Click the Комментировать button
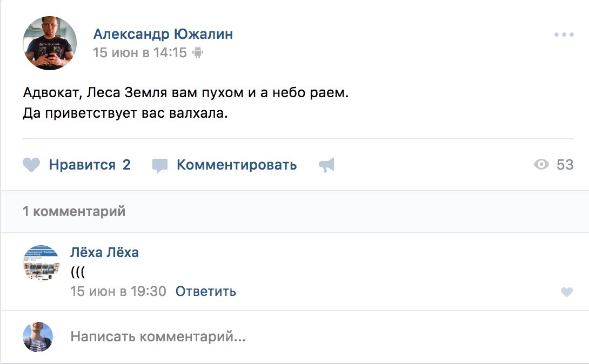Screen dimensions: 589x364 pos(237,165)
